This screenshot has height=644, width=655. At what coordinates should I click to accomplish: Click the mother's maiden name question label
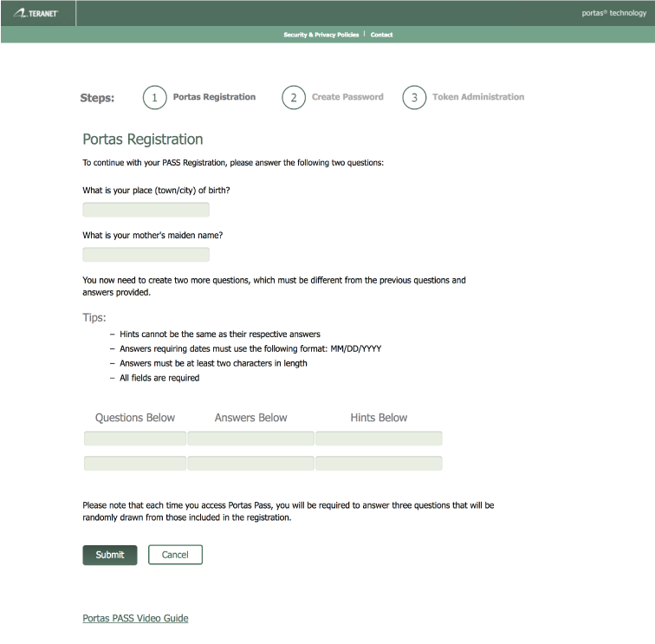point(152,235)
